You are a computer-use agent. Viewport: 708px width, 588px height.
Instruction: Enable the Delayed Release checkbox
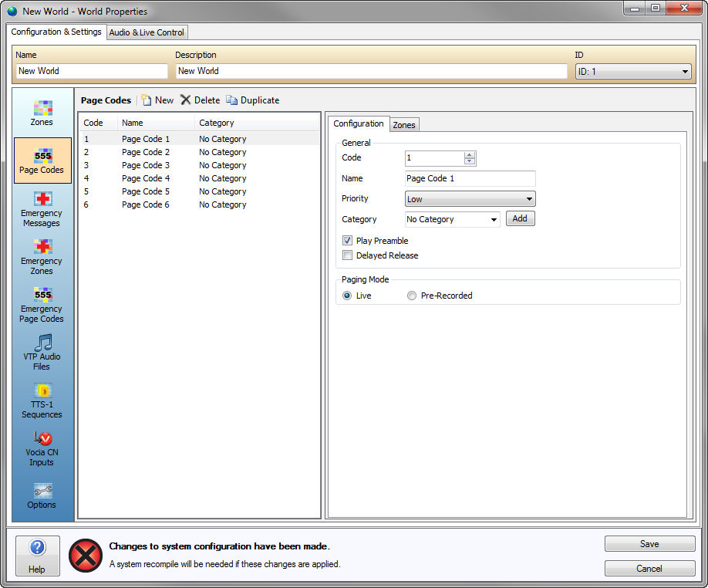click(x=348, y=255)
